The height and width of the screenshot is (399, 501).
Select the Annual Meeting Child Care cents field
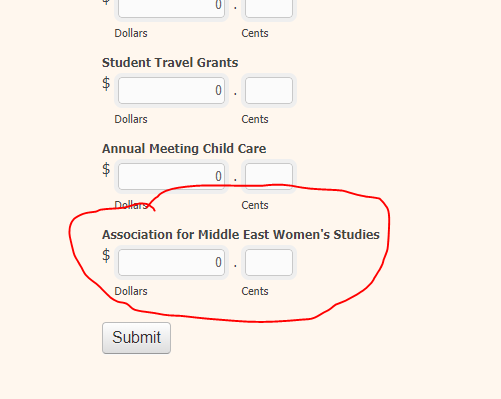pos(269,176)
